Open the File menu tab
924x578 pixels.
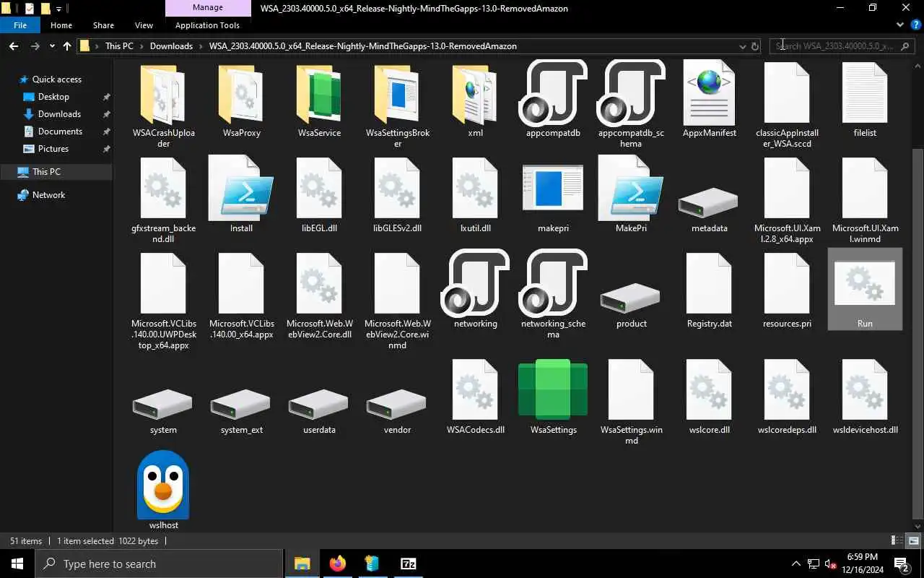[20, 25]
